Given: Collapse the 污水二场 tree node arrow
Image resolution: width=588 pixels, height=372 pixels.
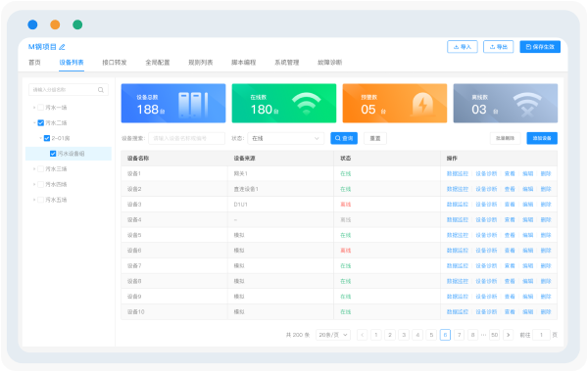Looking at the screenshot, I should [x=34, y=123].
